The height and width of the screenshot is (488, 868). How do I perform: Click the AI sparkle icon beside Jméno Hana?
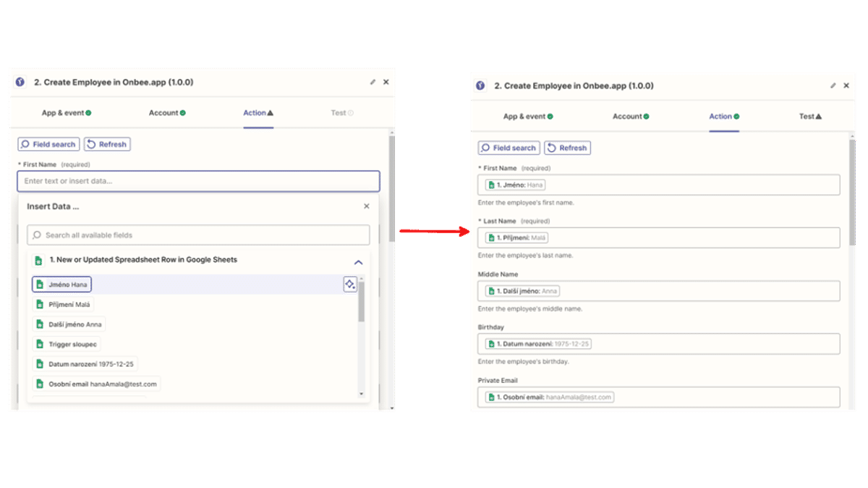(x=350, y=285)
